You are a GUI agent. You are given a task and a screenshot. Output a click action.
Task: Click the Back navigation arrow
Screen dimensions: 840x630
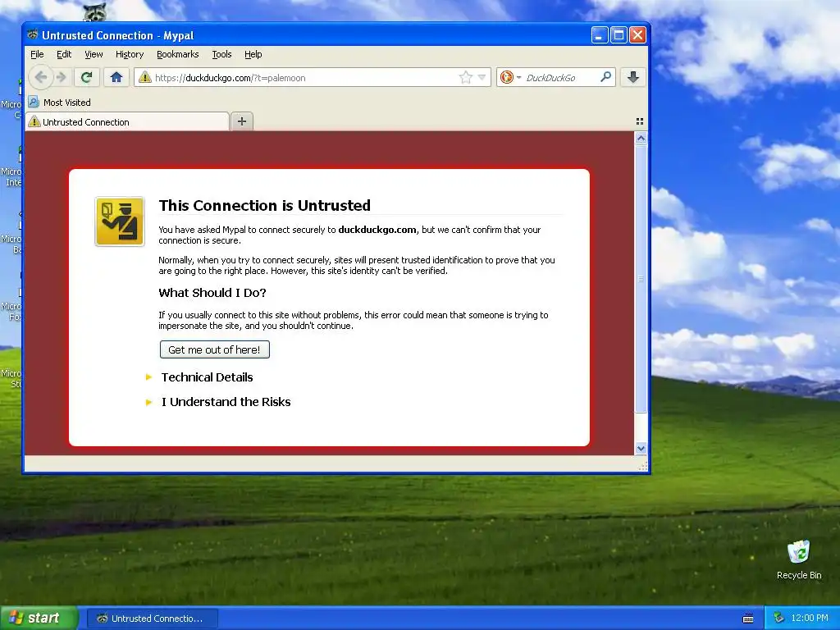coord(41,78)
